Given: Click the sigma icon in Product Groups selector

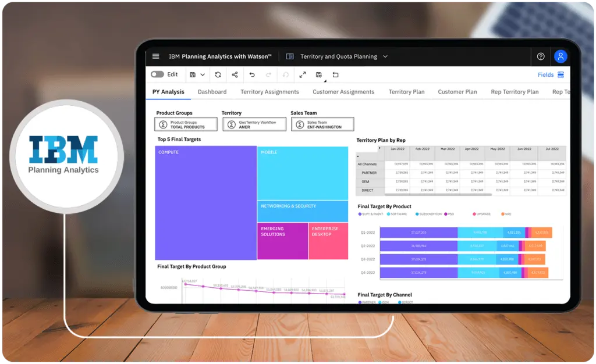Looking at the screenshot, I should tap(163, 124).
